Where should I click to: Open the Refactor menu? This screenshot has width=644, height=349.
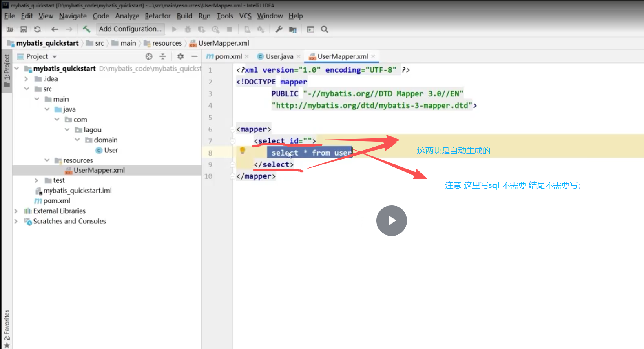158,16
